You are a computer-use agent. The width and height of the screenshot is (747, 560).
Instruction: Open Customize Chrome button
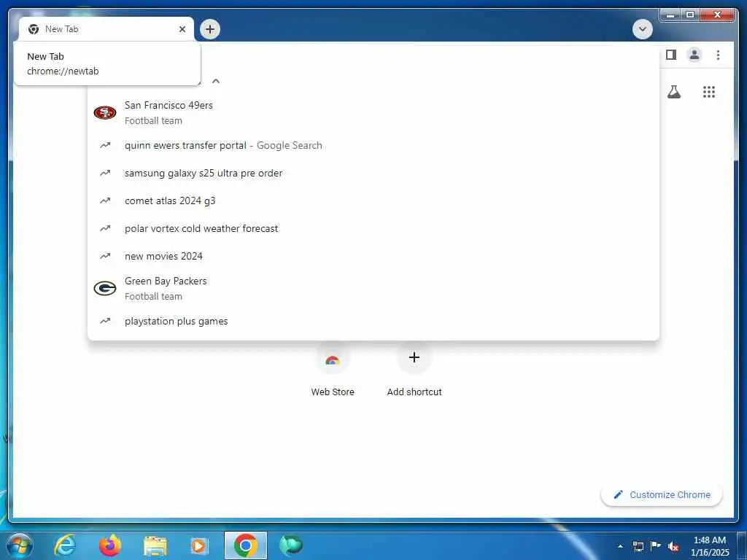point(661,495)
